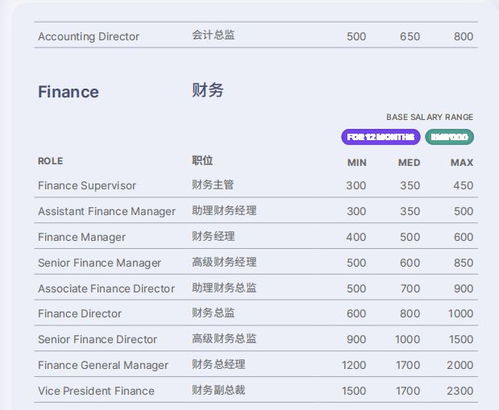Viewport: 499px width, 410px height.
Task: Click Senior Finance Manager's median value 600
Action: point(410,263)
